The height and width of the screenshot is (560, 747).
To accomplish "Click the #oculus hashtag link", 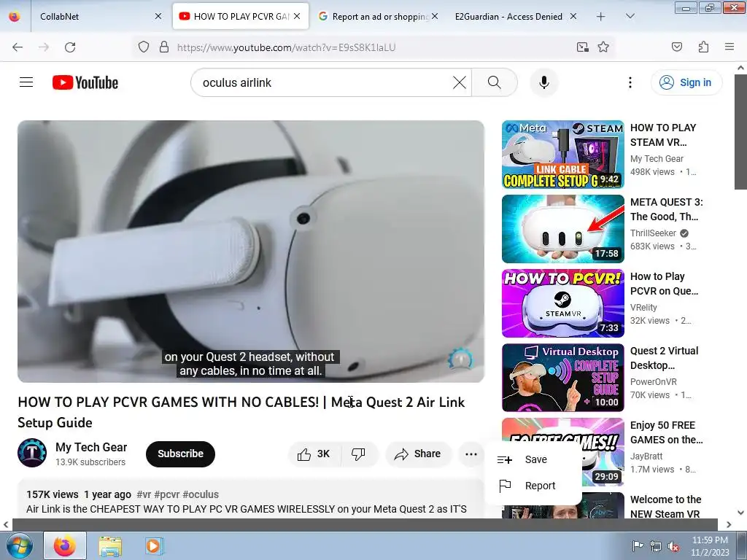I will [201, 494].
